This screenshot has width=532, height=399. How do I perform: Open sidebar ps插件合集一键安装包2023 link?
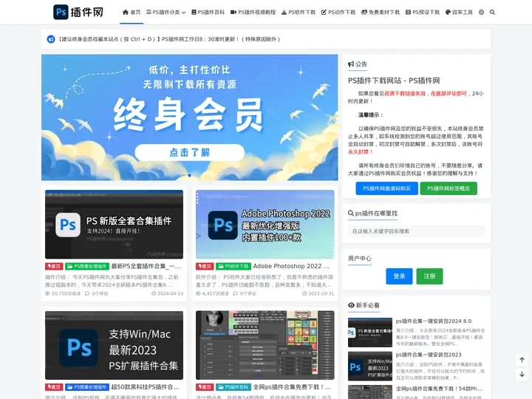click(429, 355)
